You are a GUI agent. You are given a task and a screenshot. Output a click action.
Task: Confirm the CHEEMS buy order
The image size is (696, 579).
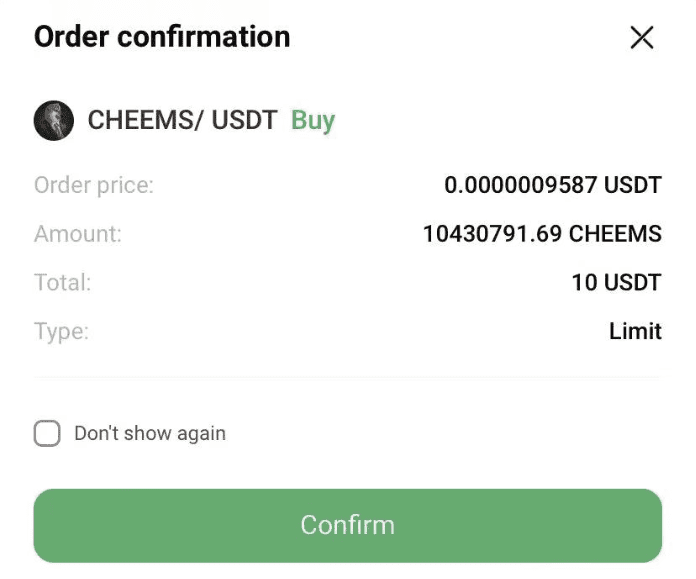(x=348, y=526)
